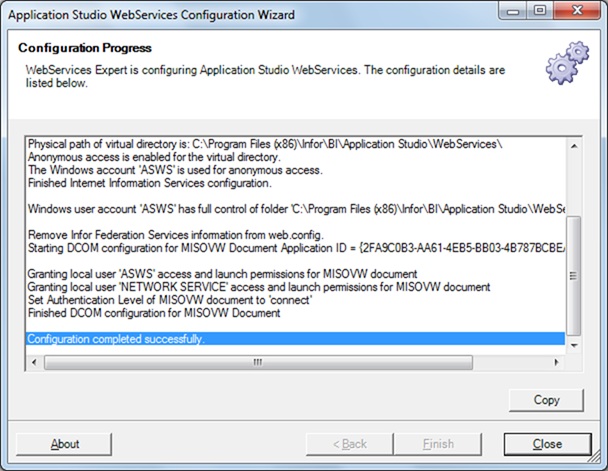Select the 'Granting local user NETWORK SERVICE' line
The image size is (608, 471).
259,287
